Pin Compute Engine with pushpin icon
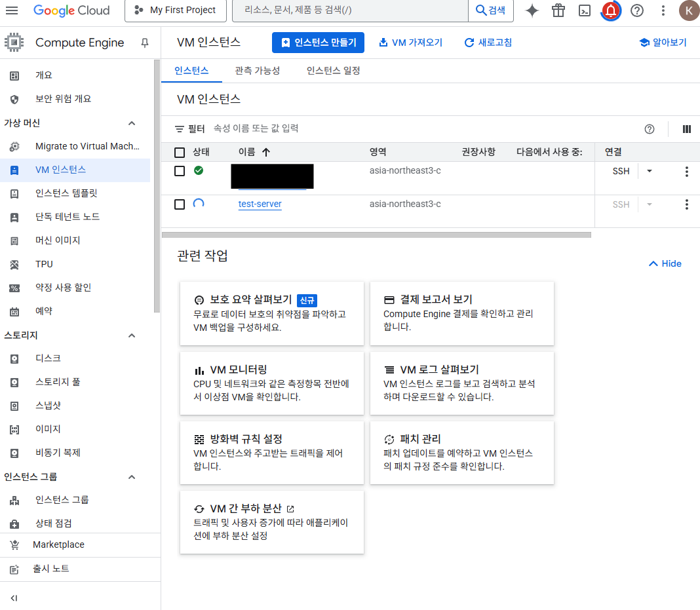 [x=145, y=43]
